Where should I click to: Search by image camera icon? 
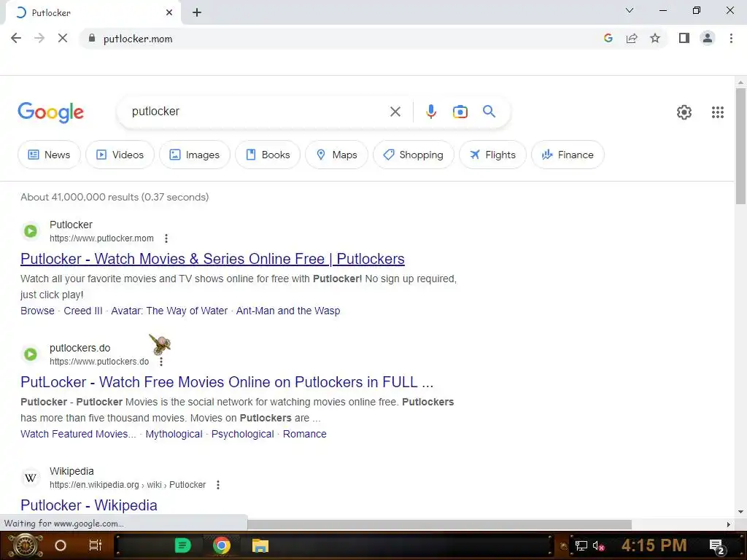tap(460, 112)
